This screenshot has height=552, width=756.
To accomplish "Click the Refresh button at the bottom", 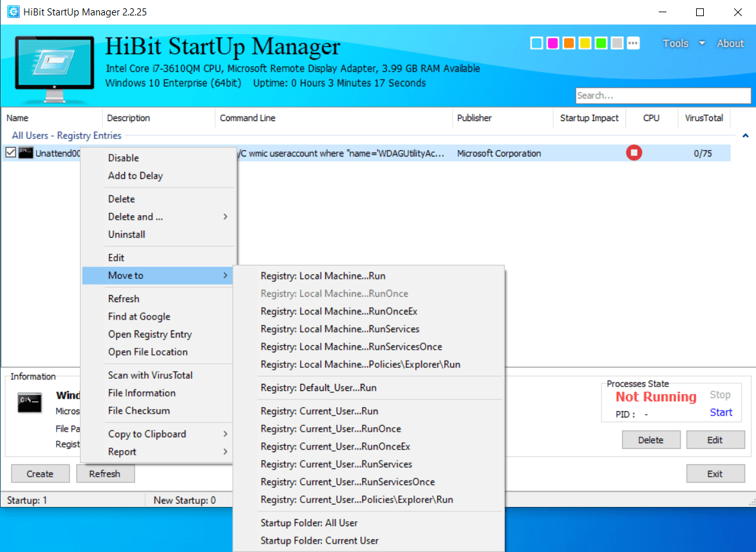I will [105, 473].
